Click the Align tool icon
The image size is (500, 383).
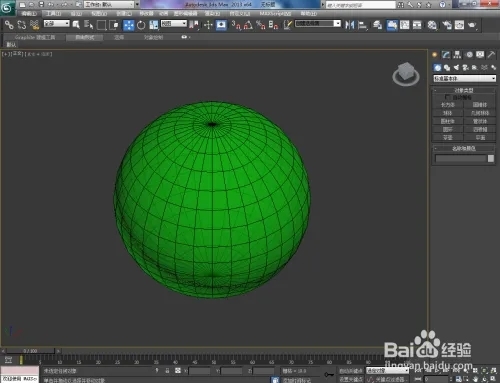[362, 25]
